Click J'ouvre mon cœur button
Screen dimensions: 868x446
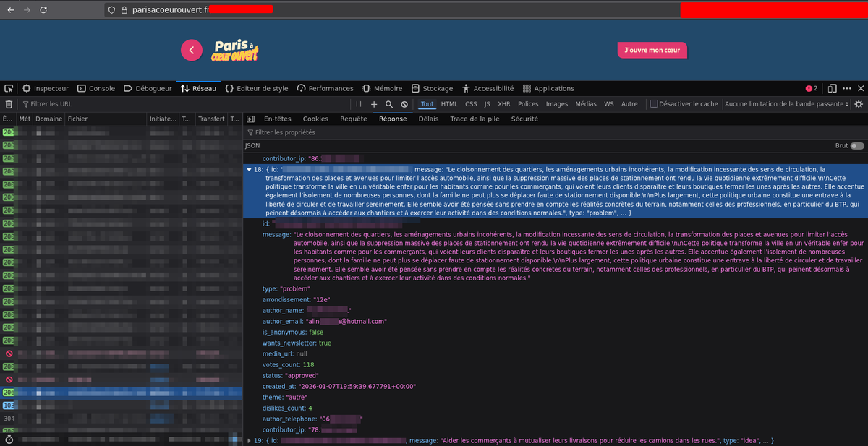click(x=652, y=50)
